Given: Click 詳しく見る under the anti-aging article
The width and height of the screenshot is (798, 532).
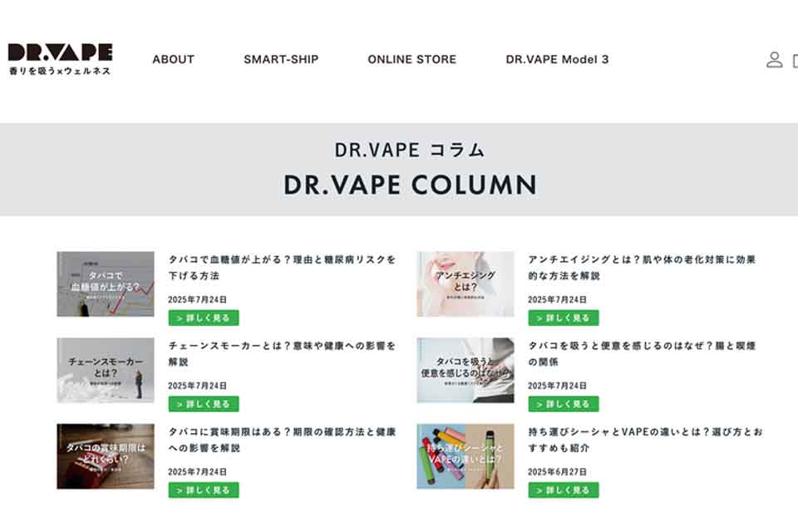Looking at the screenshot, I should 564,318.
